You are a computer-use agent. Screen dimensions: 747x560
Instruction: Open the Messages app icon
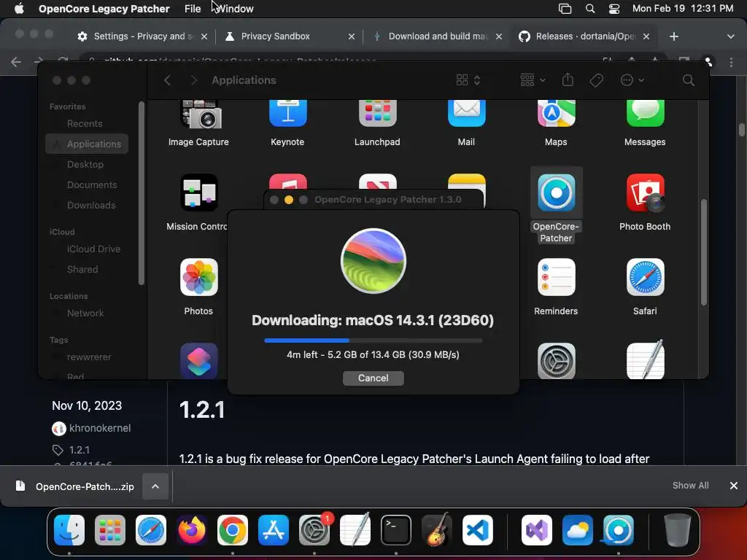(645, 113)
